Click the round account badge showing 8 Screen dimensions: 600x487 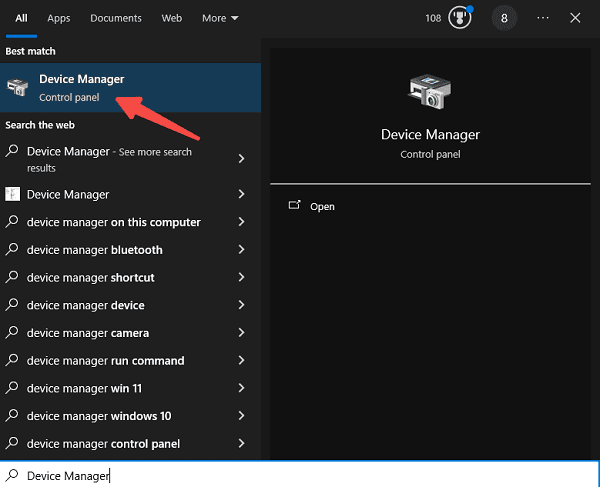pos(504,18)
